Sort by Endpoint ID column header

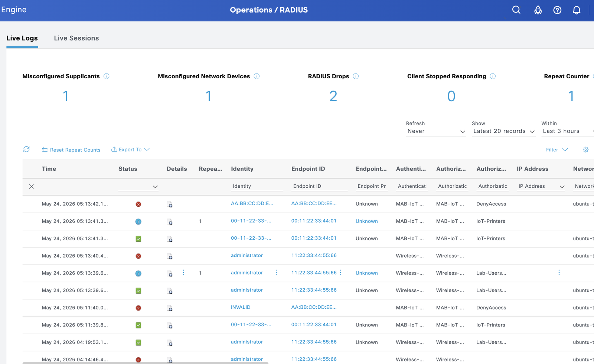click(x=308, y=169)
